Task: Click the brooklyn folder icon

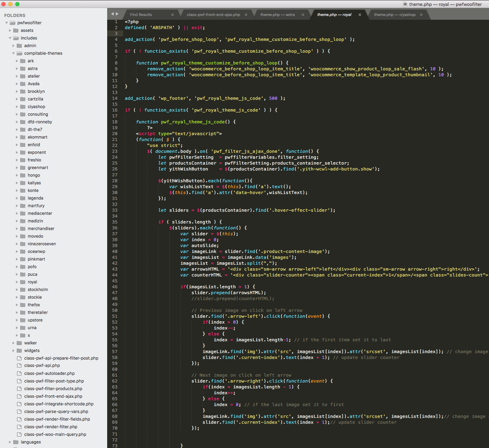Action: pos(23,91)
